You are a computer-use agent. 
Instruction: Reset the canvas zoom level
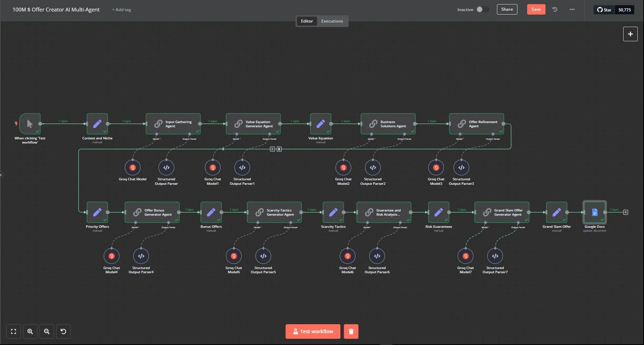coord(63,331)
